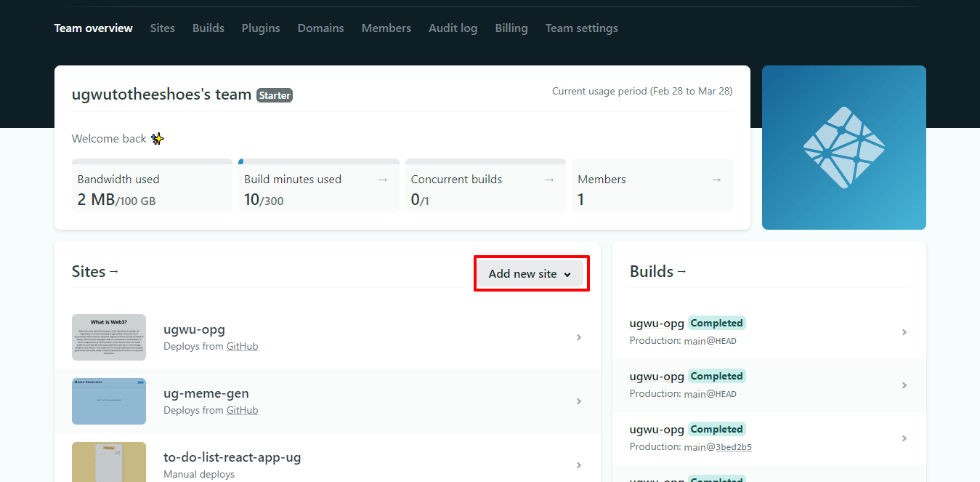Click the Members count value 1
The height and width of the screenshot is (482, 980).
(x=581, y=199)
